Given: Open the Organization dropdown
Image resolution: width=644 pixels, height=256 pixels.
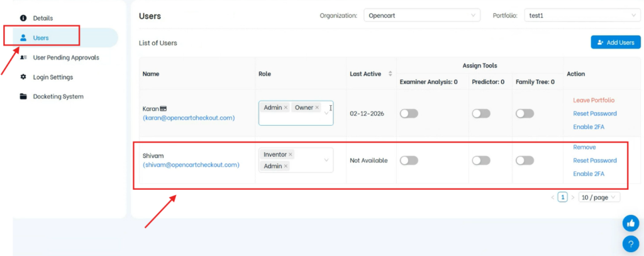Looking at the screenshot, I should [421, 15].
